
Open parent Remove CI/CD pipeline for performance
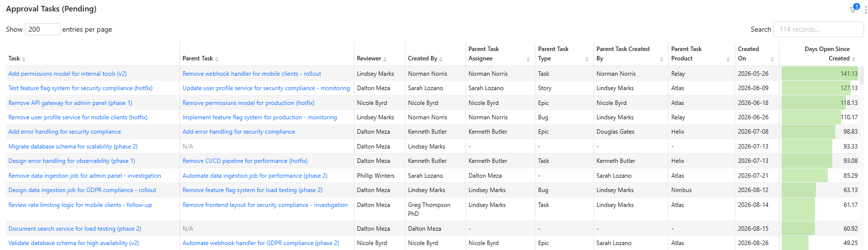coord(245,161)
